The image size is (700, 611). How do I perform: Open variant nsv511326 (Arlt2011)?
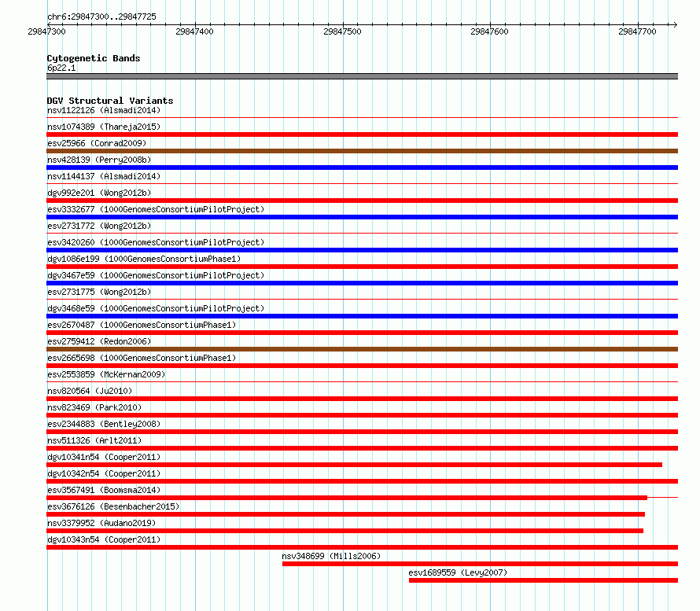94,440
